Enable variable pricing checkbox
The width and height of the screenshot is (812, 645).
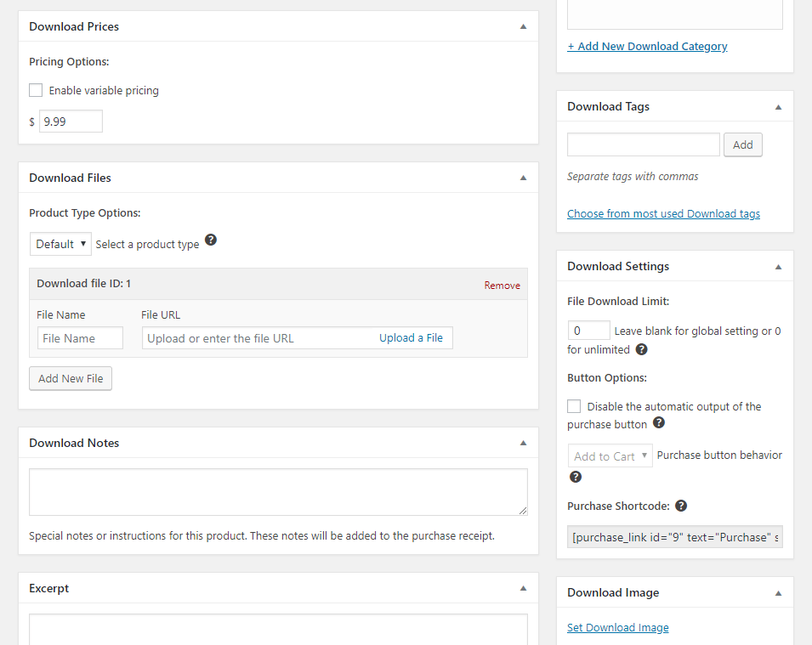pyautogui.click(x=36, y=90)
